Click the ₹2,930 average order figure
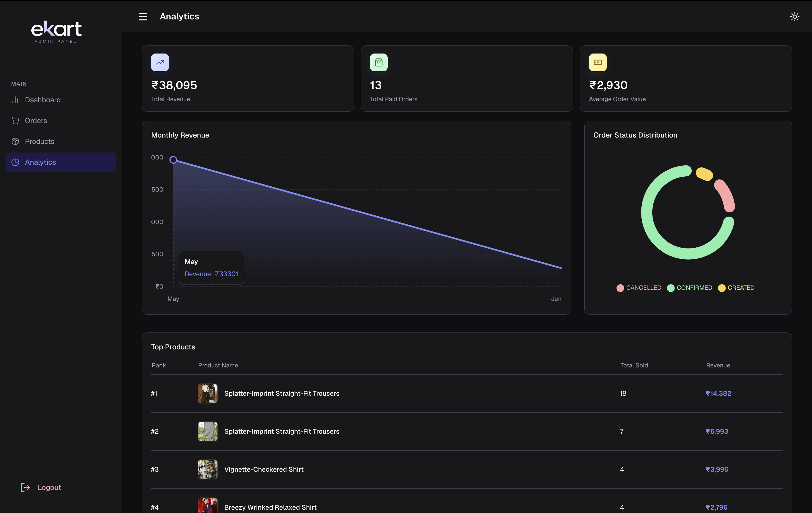The width and height of the screenshot is (812, 513). click(x=608, y=85)
